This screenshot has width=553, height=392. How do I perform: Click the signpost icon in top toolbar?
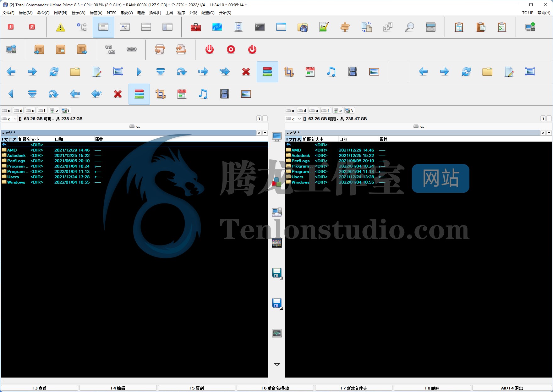[x=345, y=27]
